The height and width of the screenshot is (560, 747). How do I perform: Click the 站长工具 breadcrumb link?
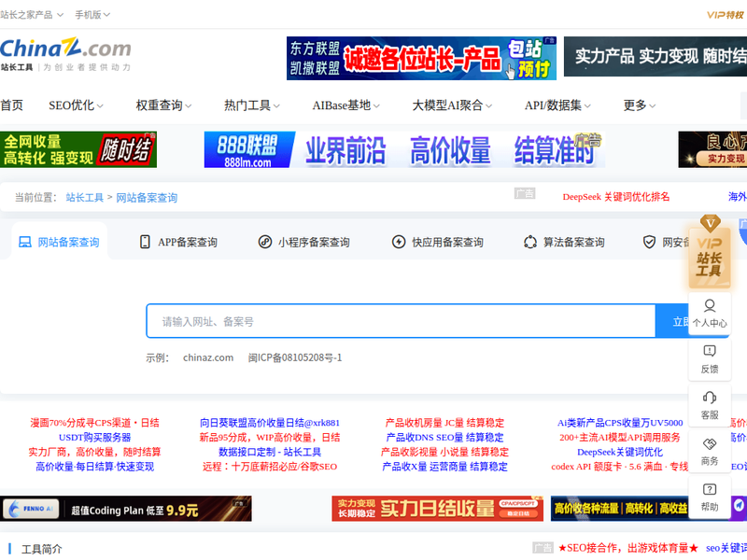click(85, 198)
